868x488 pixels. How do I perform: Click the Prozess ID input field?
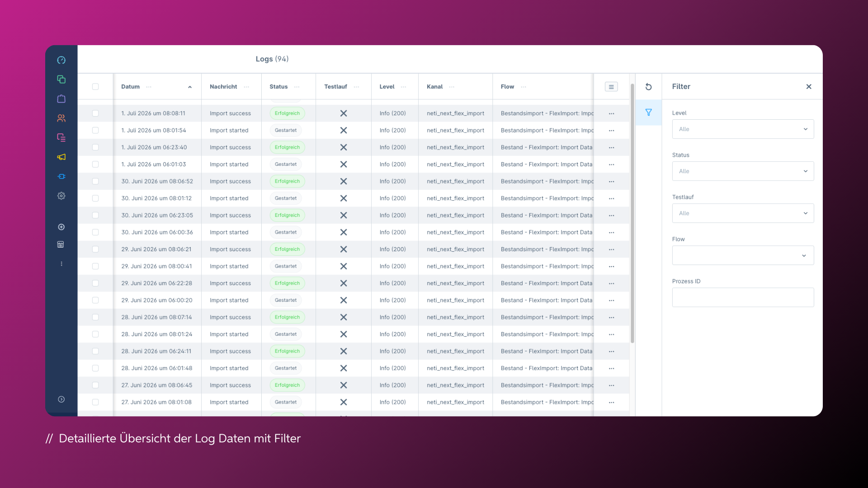[743, 297]
